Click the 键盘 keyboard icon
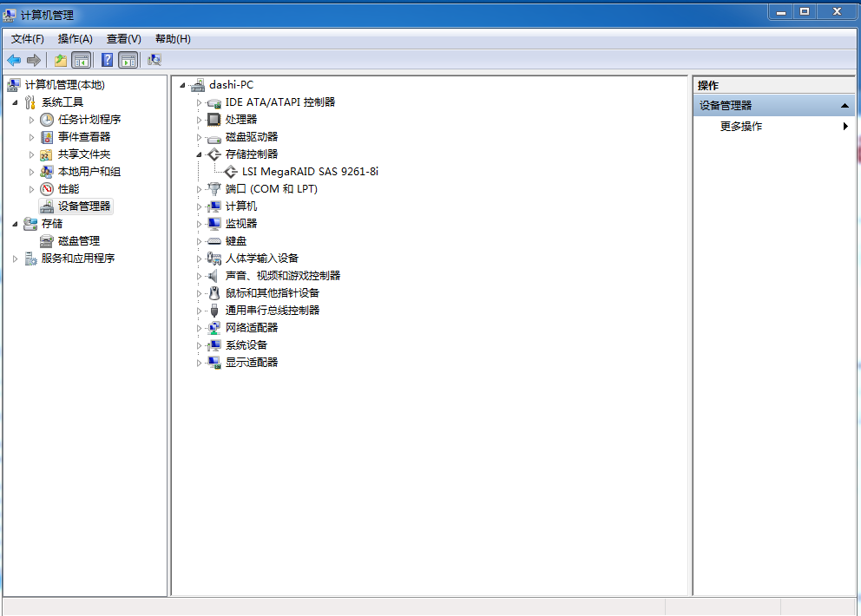Screen dimensions: 861x616 pyautogui.click(x=214, y=241)
